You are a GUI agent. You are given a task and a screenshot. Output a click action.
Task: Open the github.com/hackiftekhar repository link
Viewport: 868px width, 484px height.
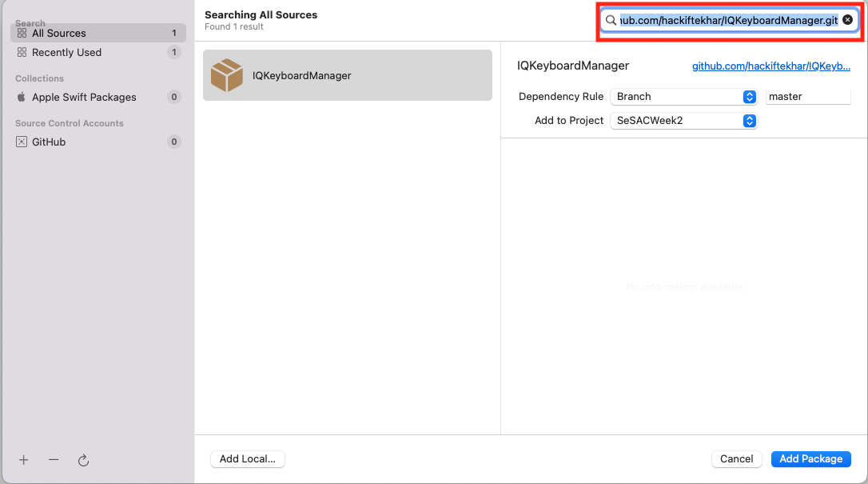(x=771, y=66)
